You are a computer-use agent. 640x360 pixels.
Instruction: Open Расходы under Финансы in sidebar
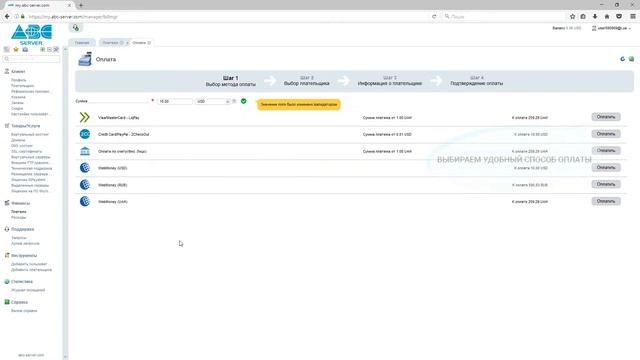(18, 218)
